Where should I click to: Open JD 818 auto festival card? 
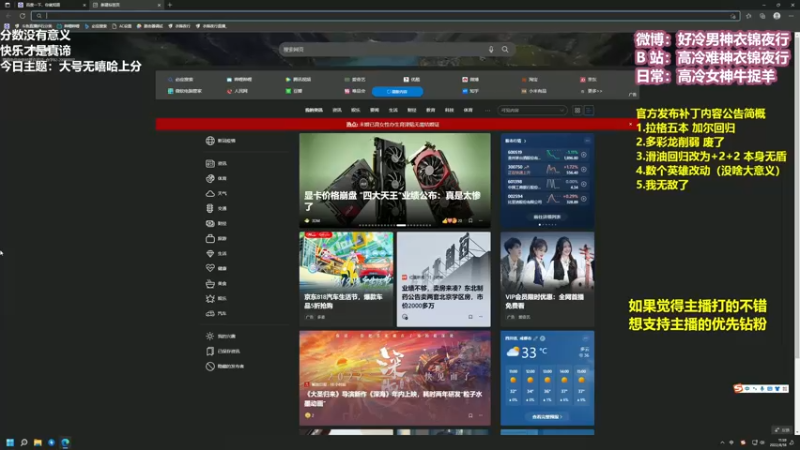[346, 279]
